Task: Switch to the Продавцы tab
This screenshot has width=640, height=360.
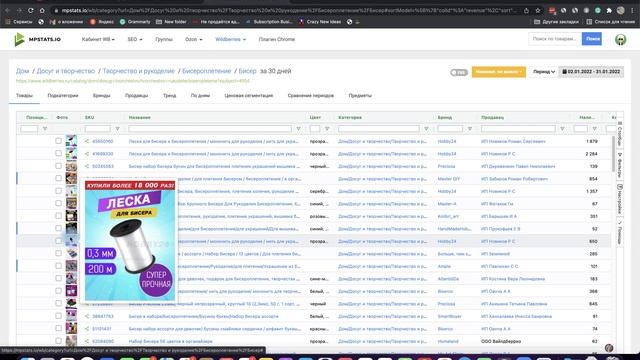Action: click(x=136, y=96)
